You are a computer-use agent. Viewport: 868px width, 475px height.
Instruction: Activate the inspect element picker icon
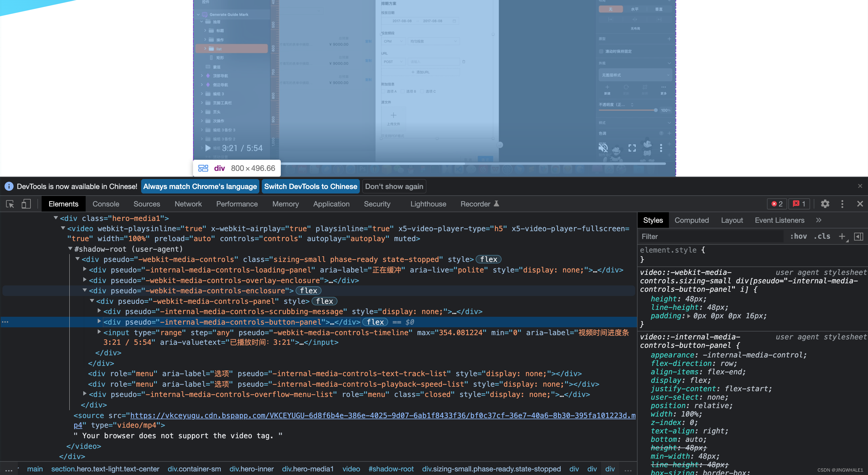pos(10,204)
